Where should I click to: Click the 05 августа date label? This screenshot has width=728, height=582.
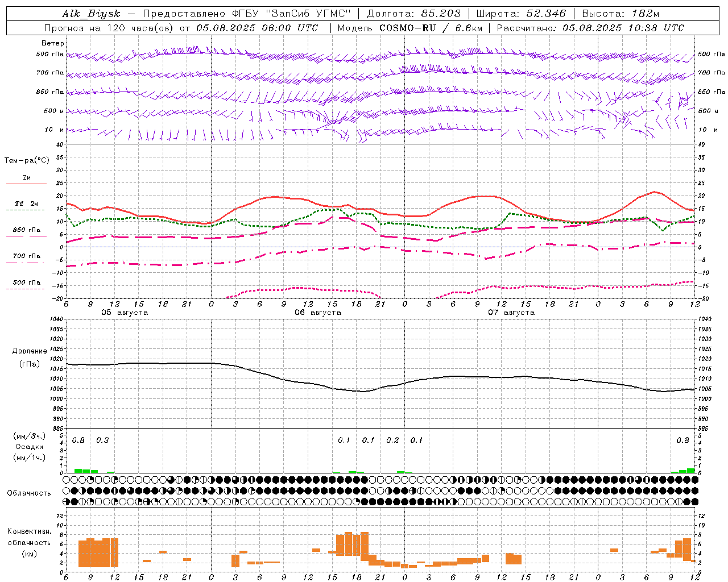pyautogui.click(x=125, y=313)
